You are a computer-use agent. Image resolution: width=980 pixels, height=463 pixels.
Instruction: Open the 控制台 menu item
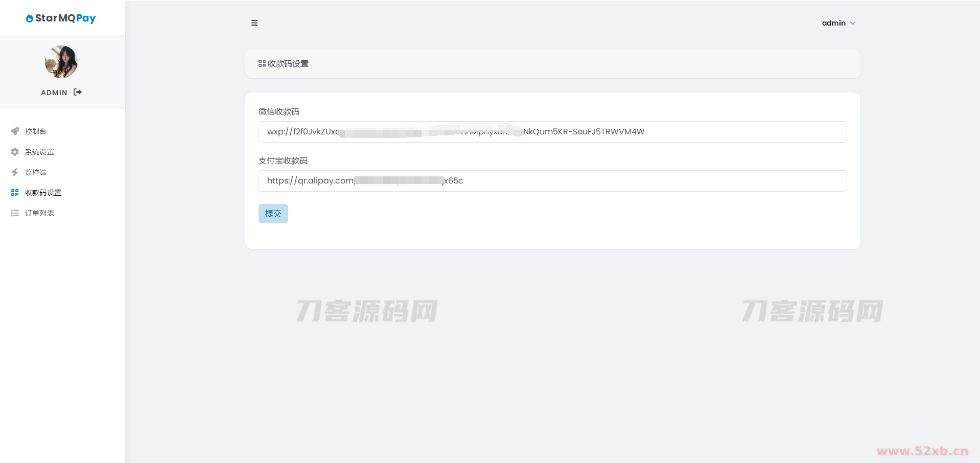[x=36, y=131]
